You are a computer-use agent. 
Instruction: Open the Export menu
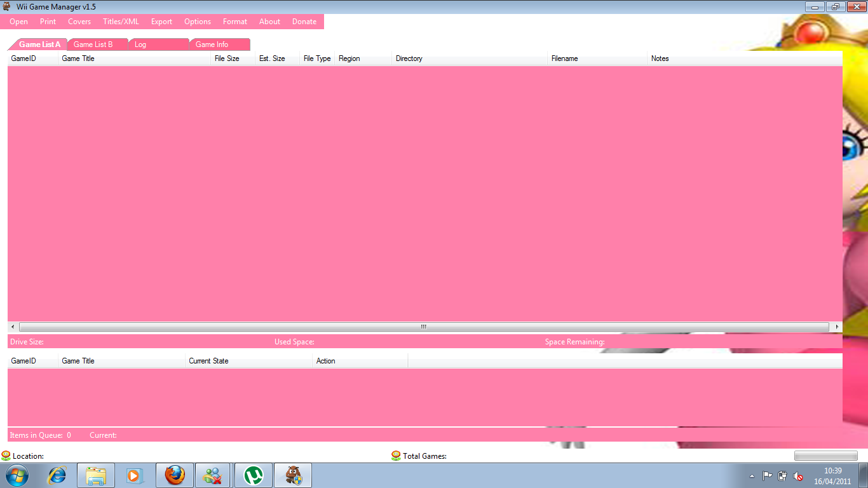coord(161,22)
